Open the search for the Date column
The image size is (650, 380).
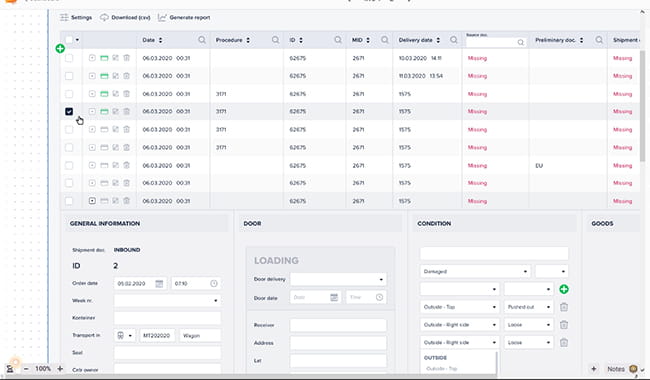tap(202, 40)
